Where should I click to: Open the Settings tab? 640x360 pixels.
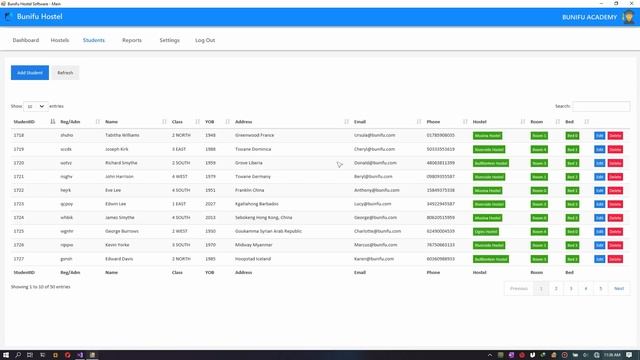click(x=169, y=40)
